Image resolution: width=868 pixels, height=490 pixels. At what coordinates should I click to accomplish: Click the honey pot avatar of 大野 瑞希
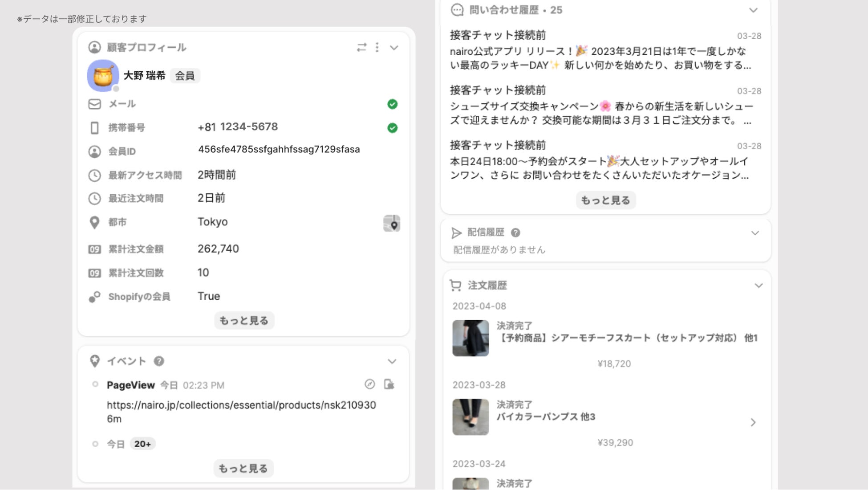[103, 76]
